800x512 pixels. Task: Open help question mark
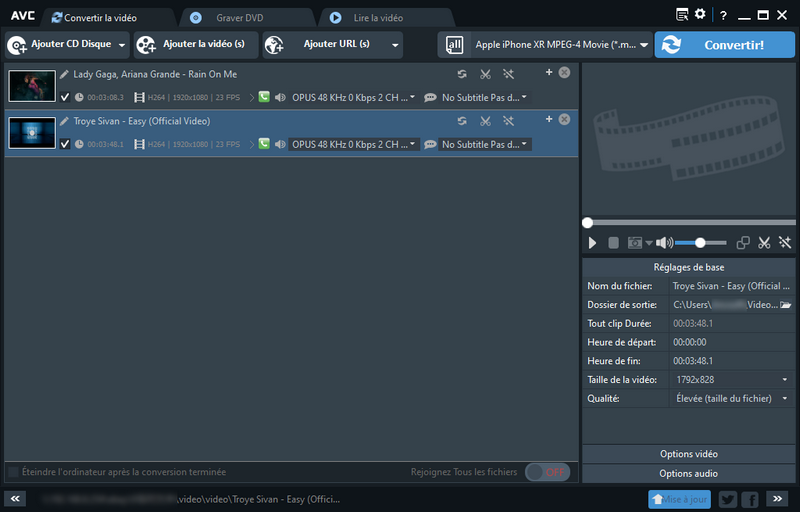tap(723, 15)
